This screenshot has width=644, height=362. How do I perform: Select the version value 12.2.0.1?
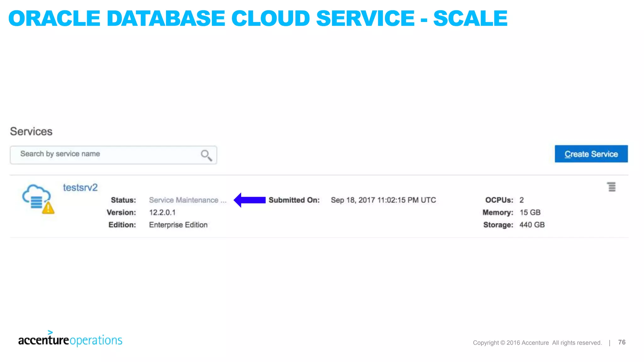[x=162, y=212]
